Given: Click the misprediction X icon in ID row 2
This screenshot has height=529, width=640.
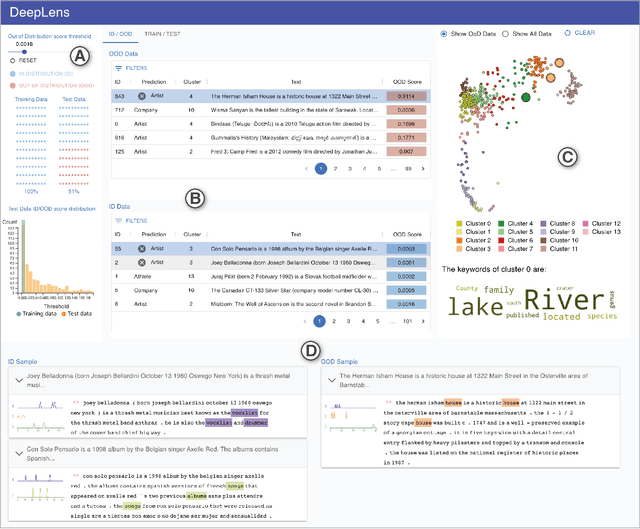Looking at the screenshot, I should point(142,262).
